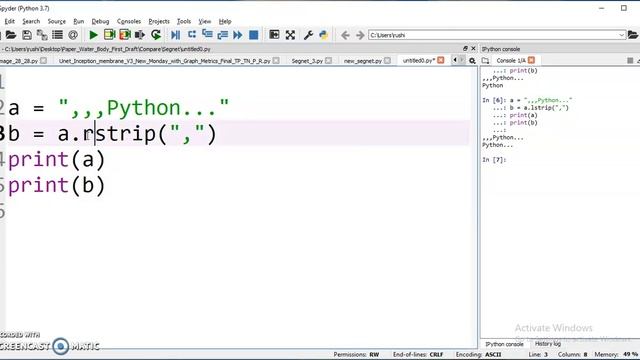Switch to the new_segnet.py tab
Image resolution: width=640 pixels, height=360 pixels.
(x=362, y=60)
